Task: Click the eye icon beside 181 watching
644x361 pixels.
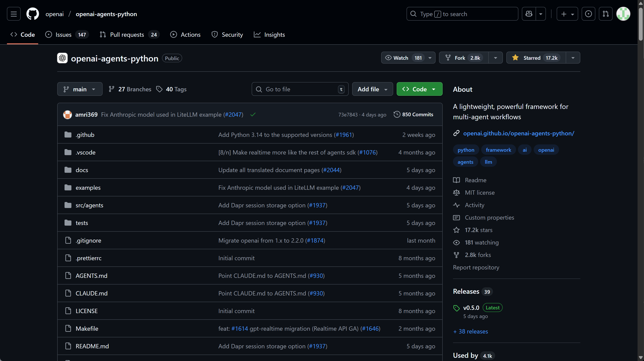Action: click(456, 243)
